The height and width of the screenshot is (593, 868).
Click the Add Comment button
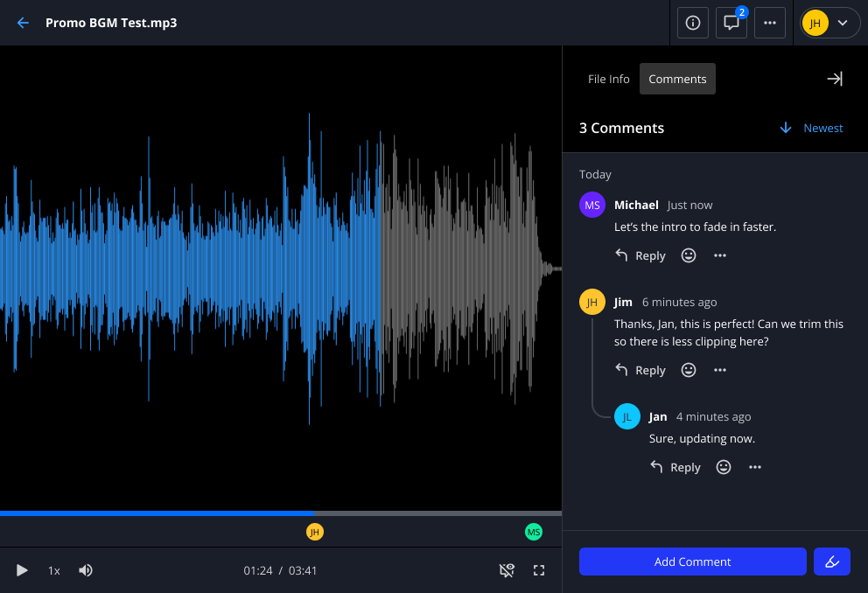click(692, 562)
